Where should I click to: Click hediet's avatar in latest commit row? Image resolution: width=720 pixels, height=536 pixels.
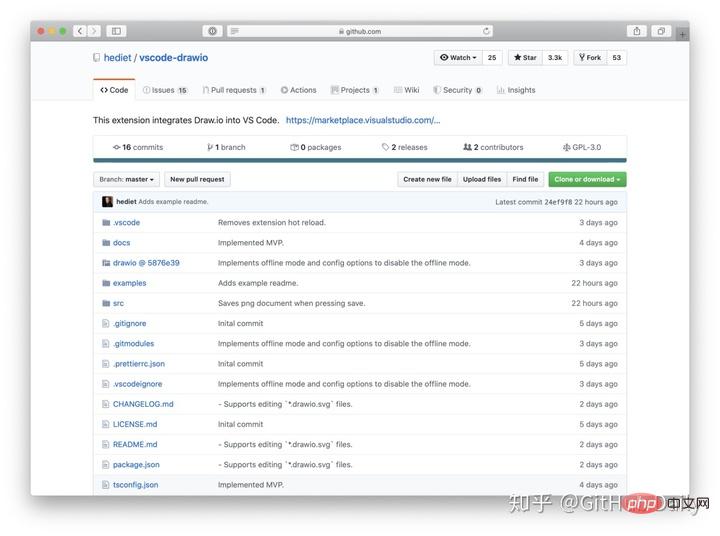click(107, 202)
